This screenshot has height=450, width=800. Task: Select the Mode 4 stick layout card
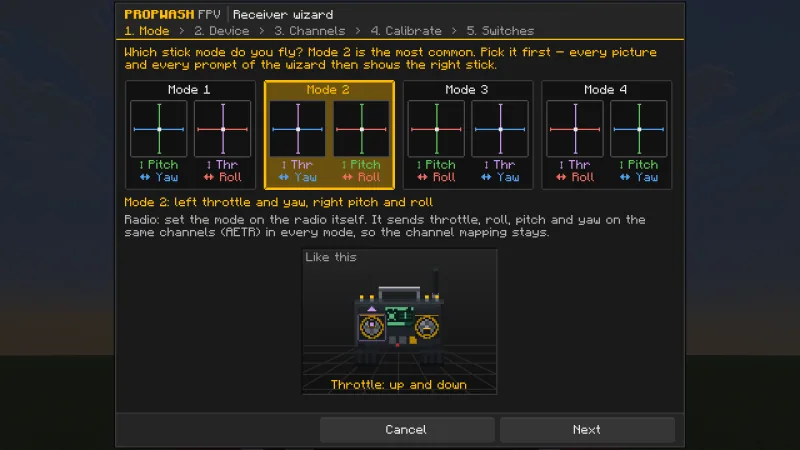(607, 135)
